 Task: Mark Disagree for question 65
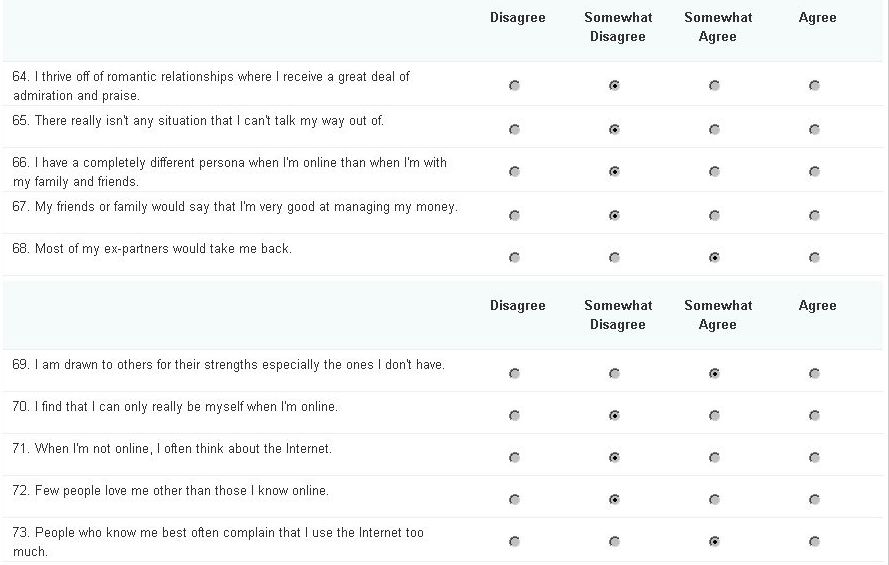pyautogui.click(x=514, y=130)
